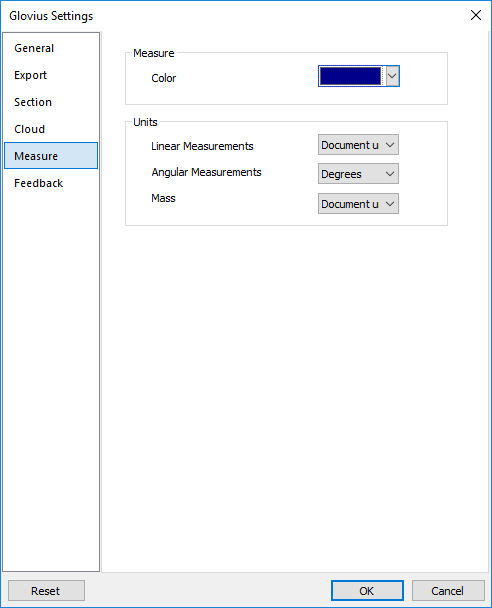Click the dark blue measure color swatch
The width and height of the screenshot is (492, 608).
click(350, 76)
